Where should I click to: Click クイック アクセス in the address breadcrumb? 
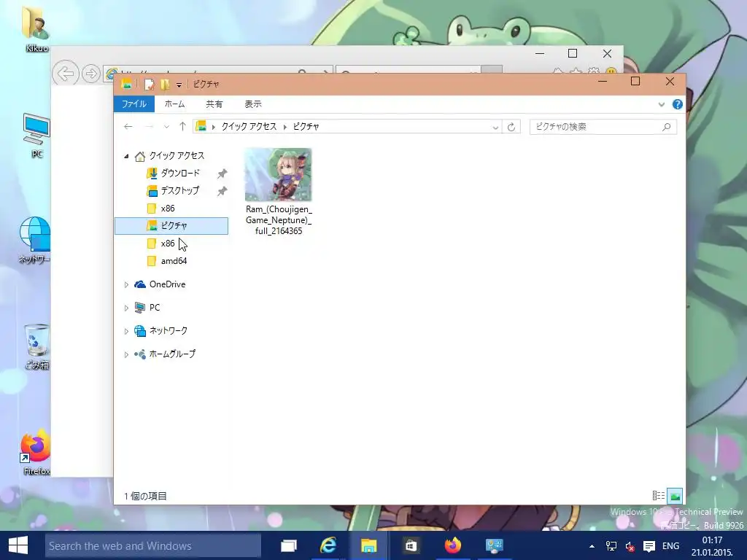click(249, 127)
